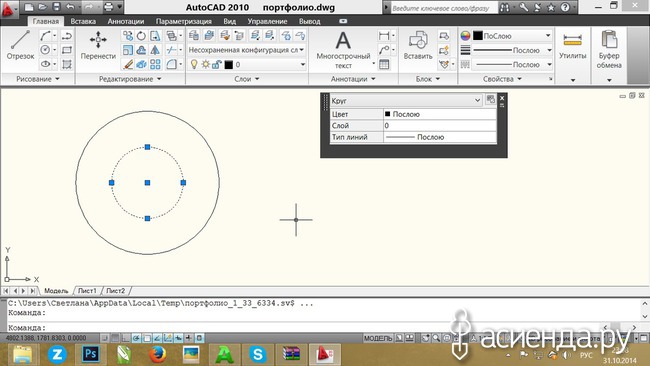
Task: Open the Аннотации ribbon tab
Action: point(126,21)
